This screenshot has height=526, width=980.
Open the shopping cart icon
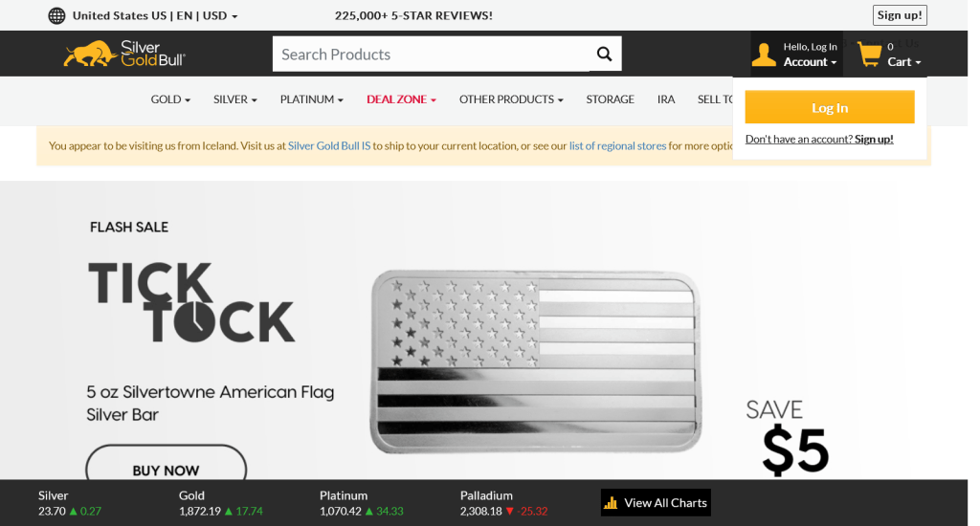tap(869, 55)
